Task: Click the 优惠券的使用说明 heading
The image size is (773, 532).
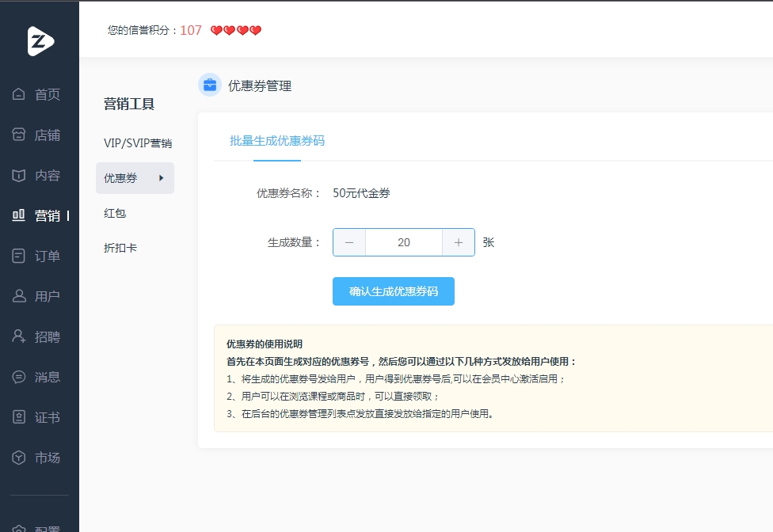Action: pyautogui.click(x=265, y=344)
